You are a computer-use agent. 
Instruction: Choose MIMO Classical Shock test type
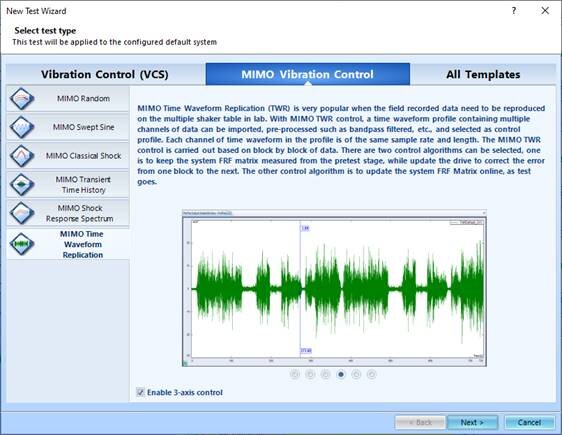[67, 156]
